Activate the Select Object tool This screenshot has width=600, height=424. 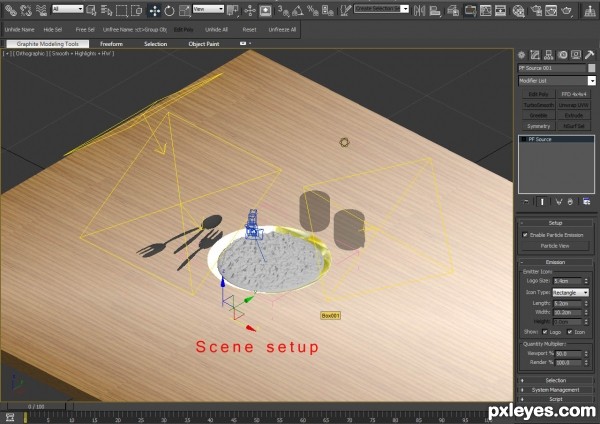pos(91,10)
